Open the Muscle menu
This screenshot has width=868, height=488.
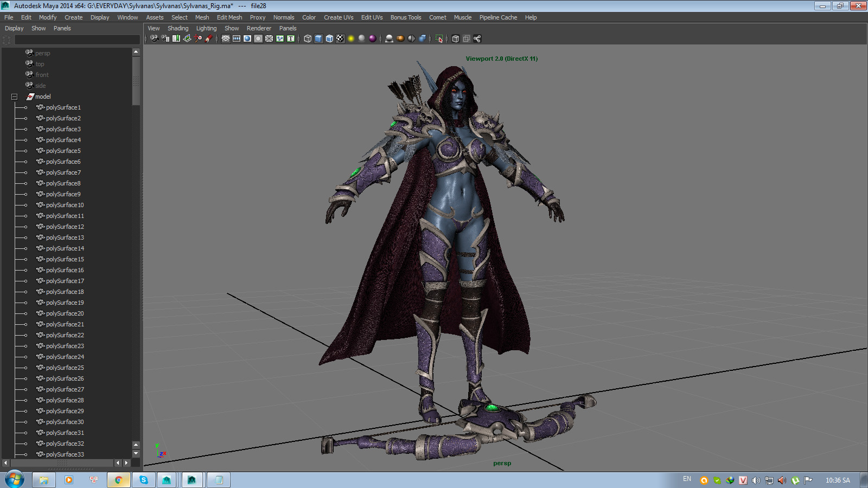tap(463, 17)
